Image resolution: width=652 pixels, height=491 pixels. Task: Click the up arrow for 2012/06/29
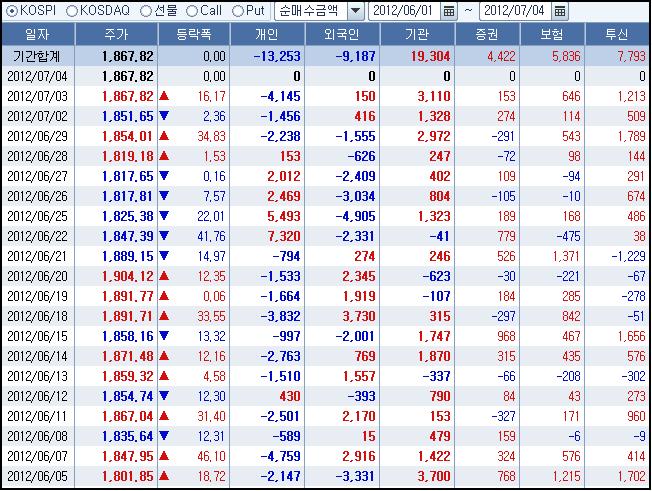164,136
